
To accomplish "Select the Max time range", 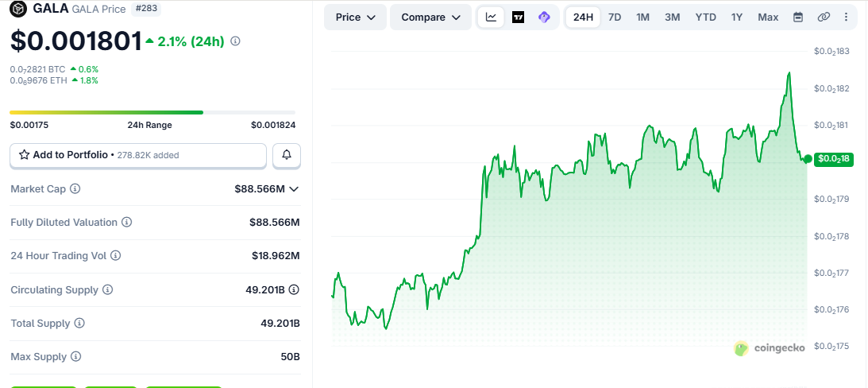I will pos(769,17).
